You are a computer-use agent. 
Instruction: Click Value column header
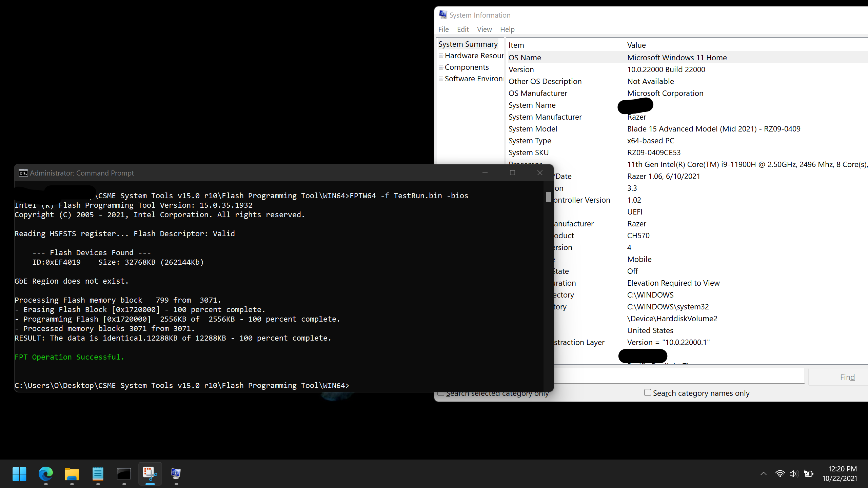746,45
